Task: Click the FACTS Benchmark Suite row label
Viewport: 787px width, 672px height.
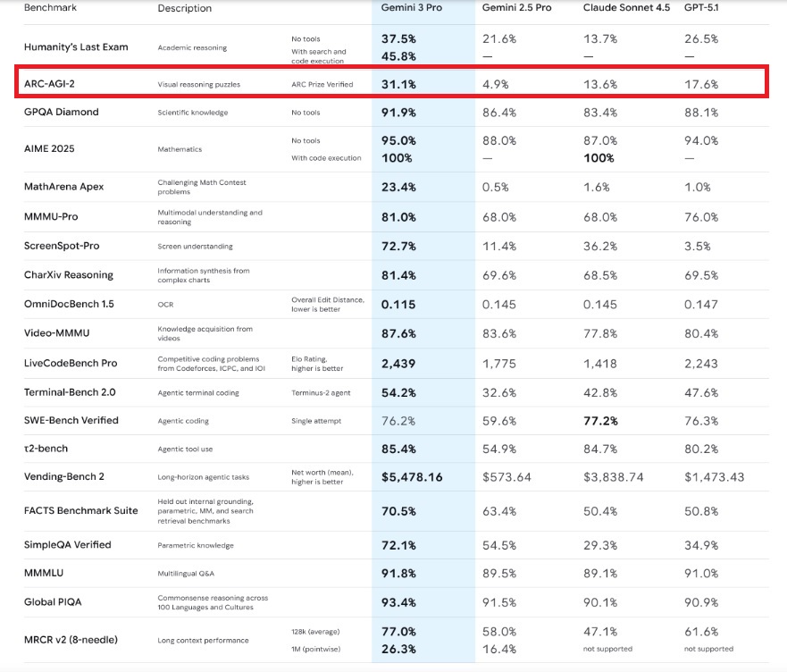Action: (81, 510)
